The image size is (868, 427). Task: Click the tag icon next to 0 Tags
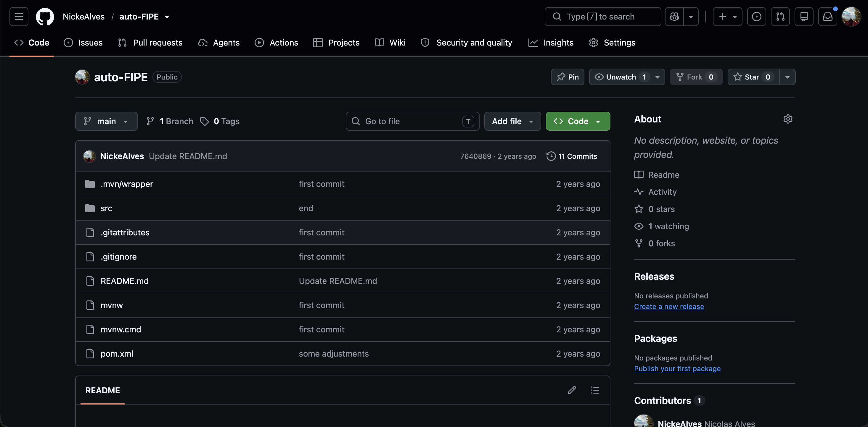[x=204, y=121]
